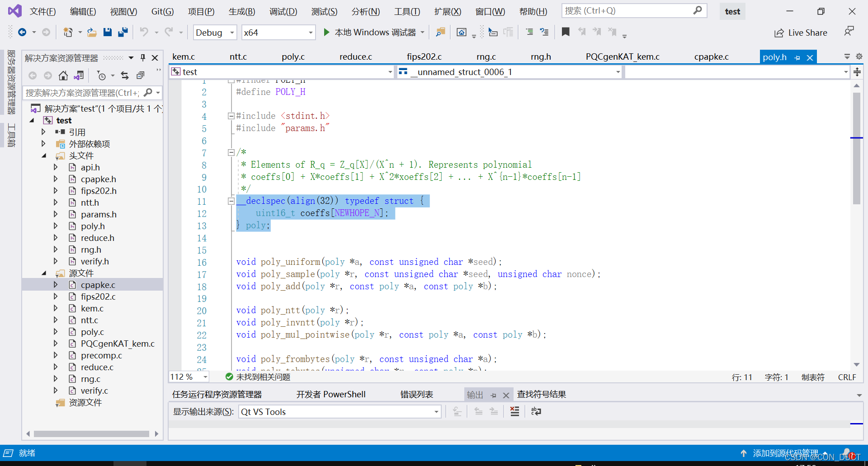This screenshot has width=868, height=466.
Task: Close the poly.h editor tab
Action: 810,57
